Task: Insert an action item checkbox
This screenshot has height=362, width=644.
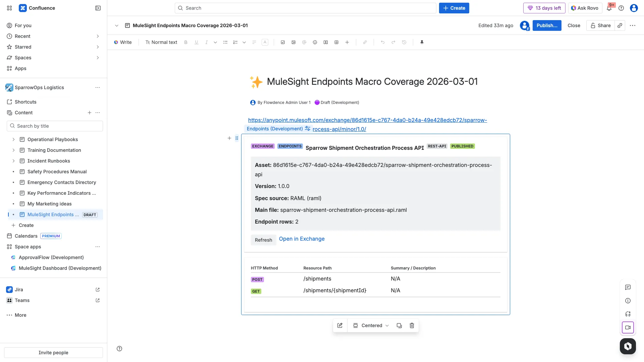Action: pyautogui.click(x=283, y=42)
